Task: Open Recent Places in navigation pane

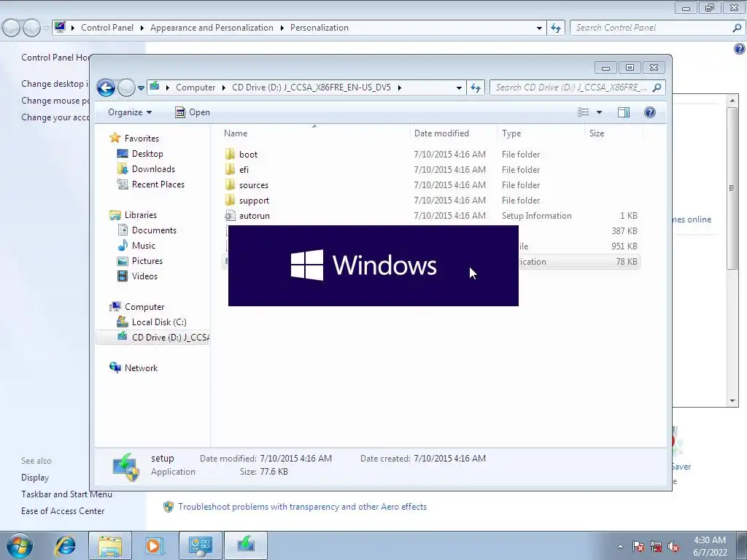Action: pyautogui.click(x=158, y=184)
